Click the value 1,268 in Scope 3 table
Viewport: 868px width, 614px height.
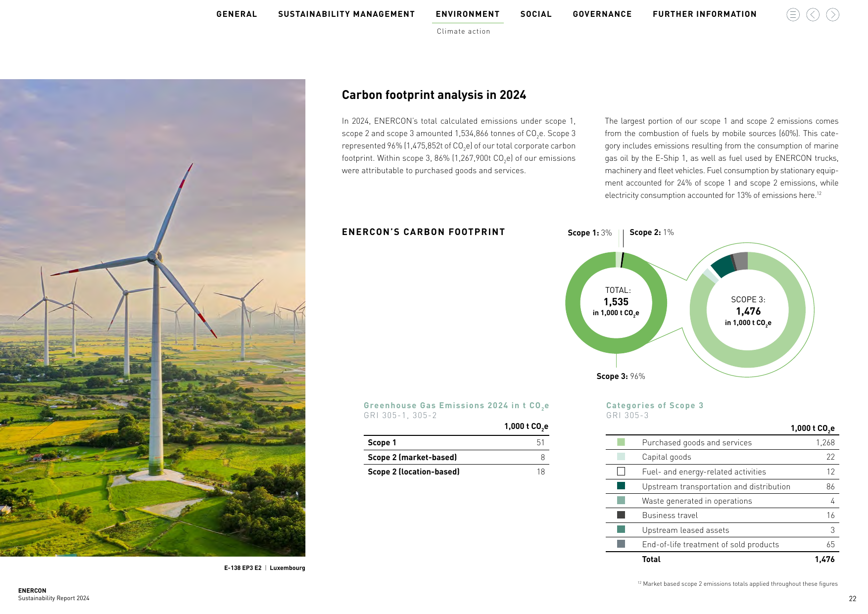click(825, 443)
